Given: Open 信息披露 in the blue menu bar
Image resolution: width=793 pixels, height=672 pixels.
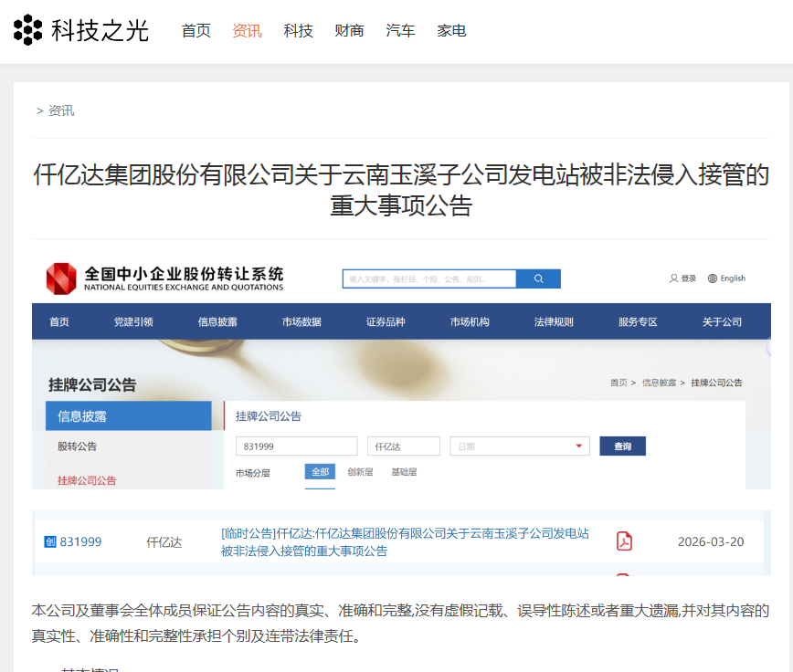Looking at the screenshot, I should (x=217, y=322).
